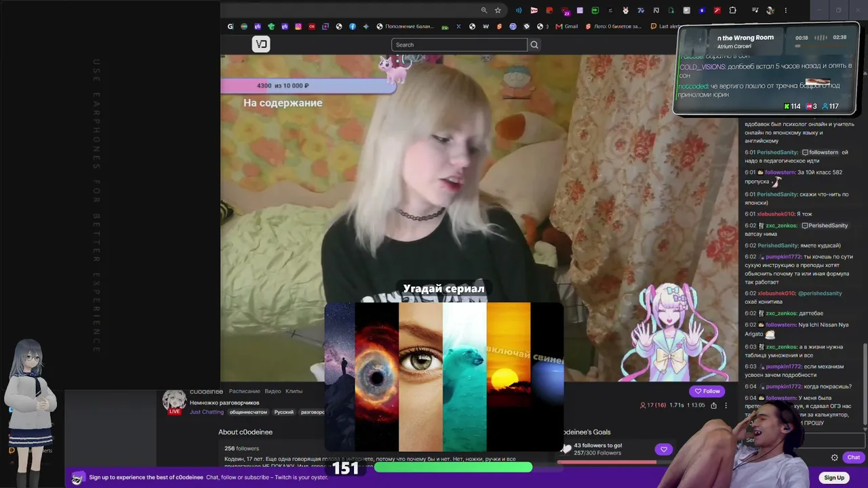Open the browser profile avatar
Viewport: 868px width, 488px height.
[770, 10]
